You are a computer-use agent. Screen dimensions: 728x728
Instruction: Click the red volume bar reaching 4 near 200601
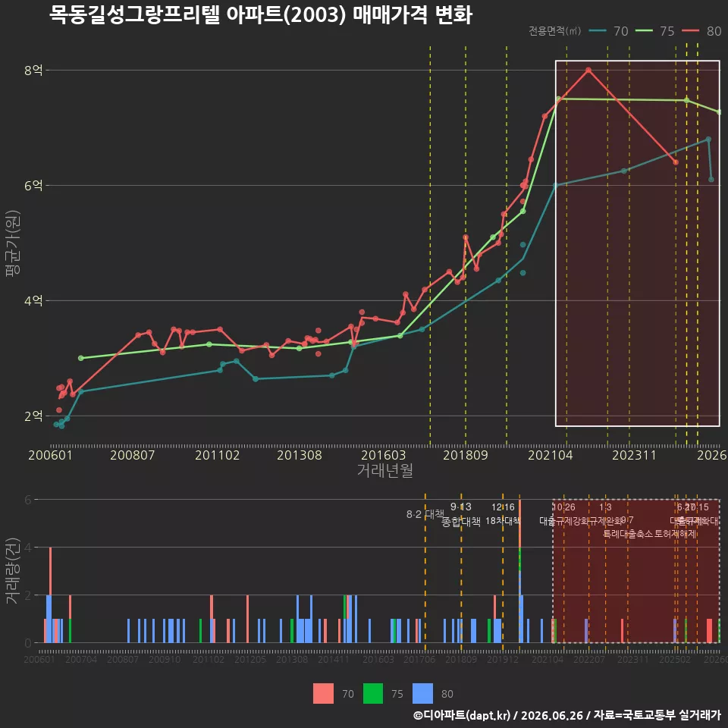pyautogui.click(x=50, y=571)
